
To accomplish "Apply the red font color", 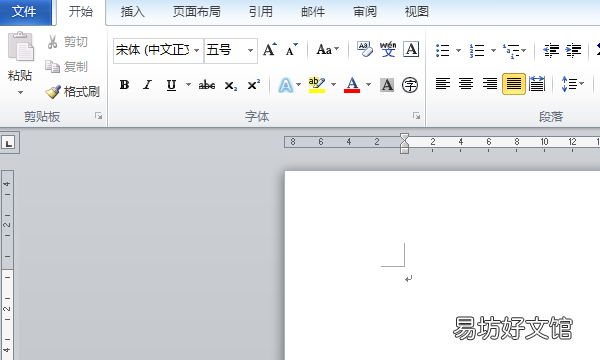I will (352, 85).
